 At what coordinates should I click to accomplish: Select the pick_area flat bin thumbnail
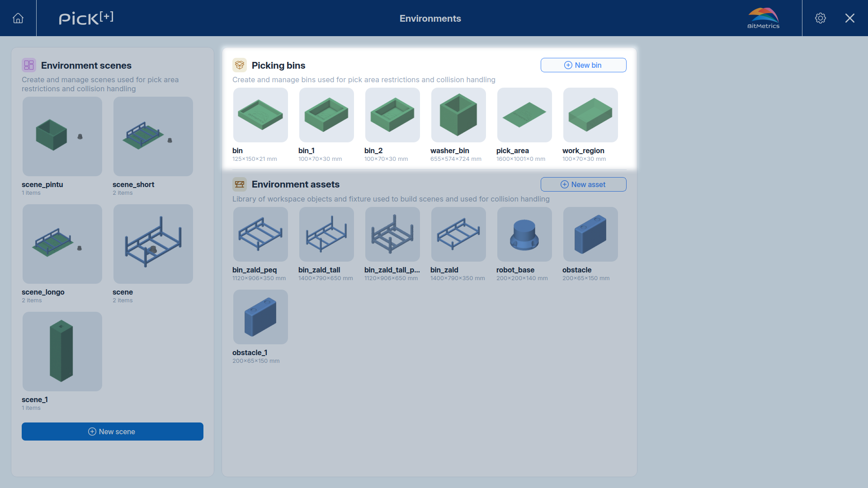524,115
